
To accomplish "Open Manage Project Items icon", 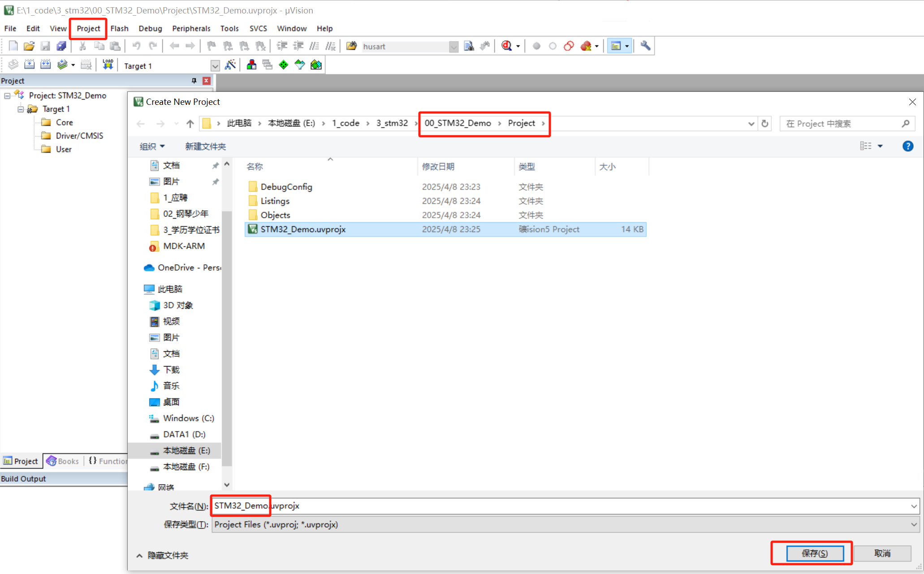I will pos(251,65).
